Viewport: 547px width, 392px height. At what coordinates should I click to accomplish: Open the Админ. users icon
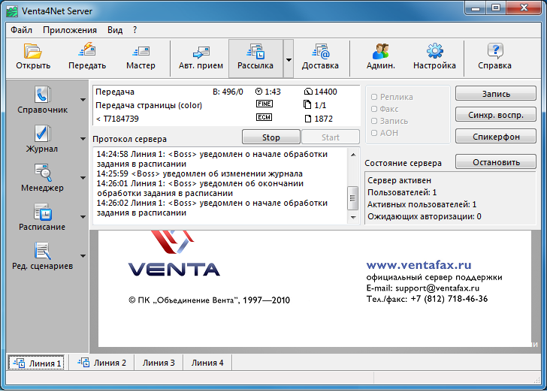tap(381, 51)
